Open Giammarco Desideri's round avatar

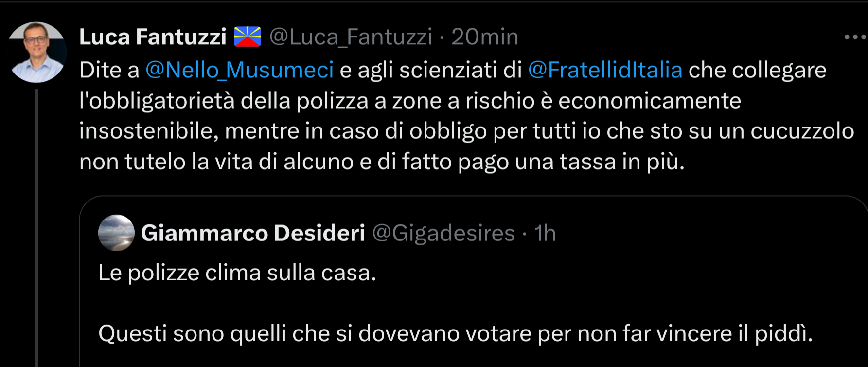coord(116,233)
